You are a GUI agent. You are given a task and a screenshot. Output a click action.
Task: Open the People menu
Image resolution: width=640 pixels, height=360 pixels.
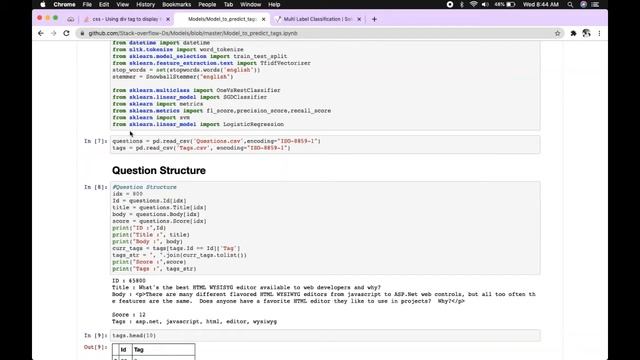coord(207,4)
